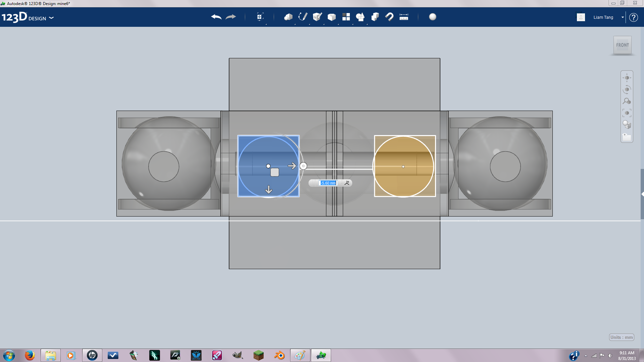
Task: Select the Measure ruler tool
Action: 404,17
